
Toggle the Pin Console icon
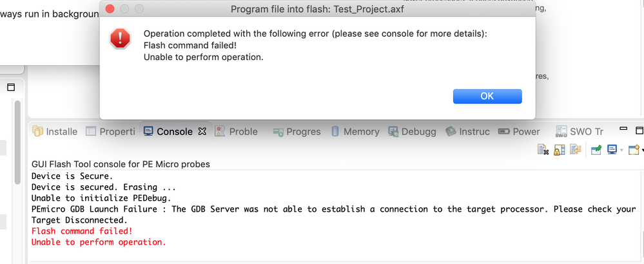point(596,150)
